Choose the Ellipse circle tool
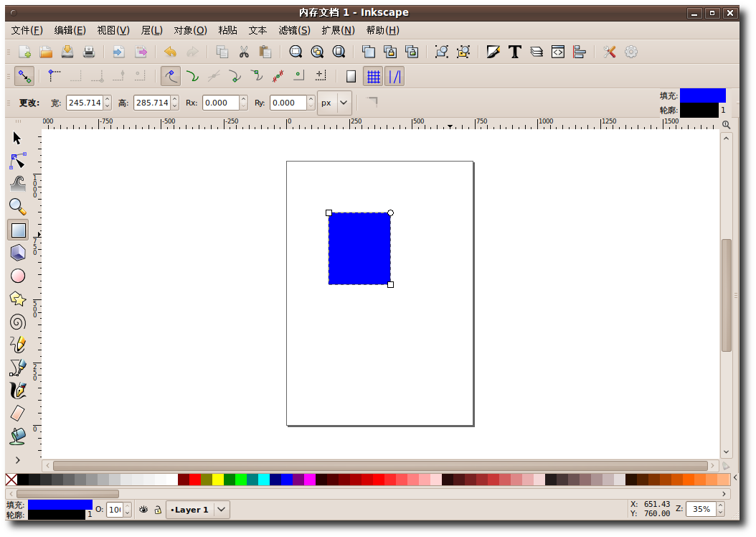Screen dimensions: 756x537 [18, 276]
